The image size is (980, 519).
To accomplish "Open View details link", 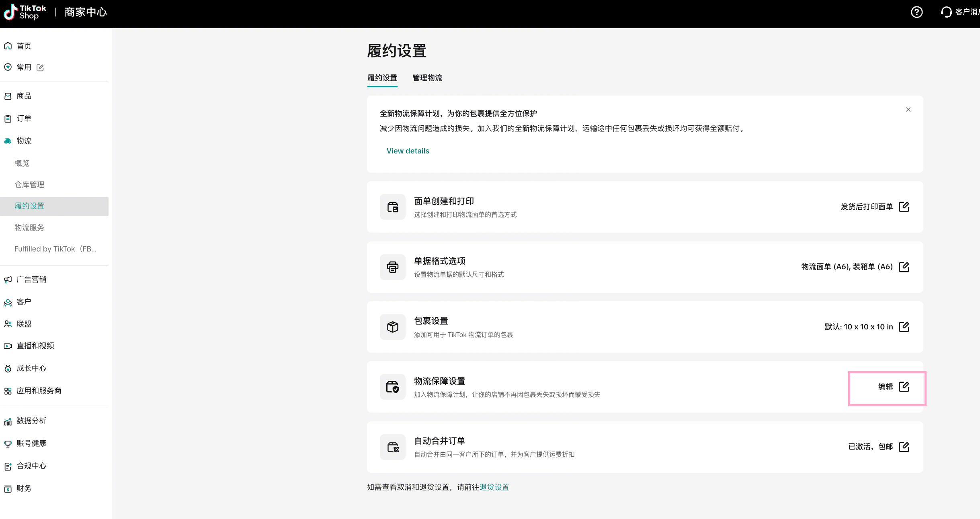I will [x=408, y=151].
